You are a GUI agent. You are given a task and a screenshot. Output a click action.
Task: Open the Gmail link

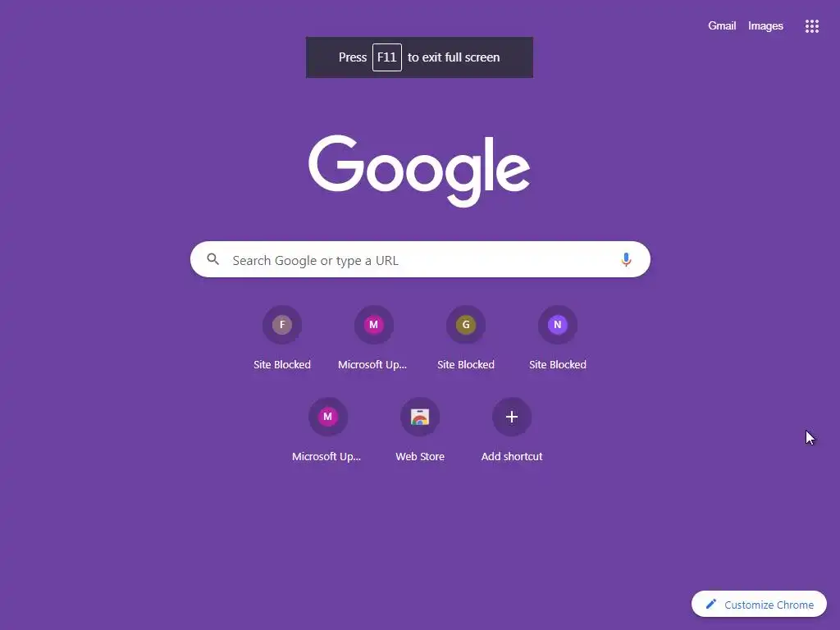pos(722,25)
